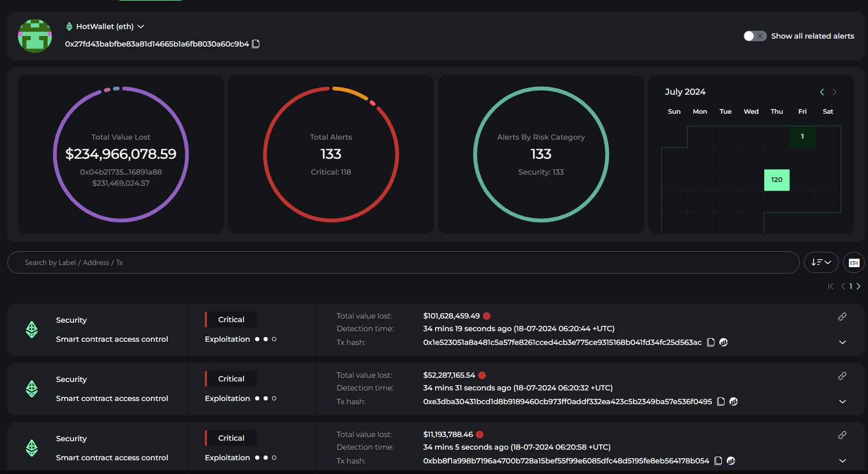Screen dimensions: 868x474
Task: Enable Show all related alerts toggle
Action: pyautogui.click(x=755, y=36)
